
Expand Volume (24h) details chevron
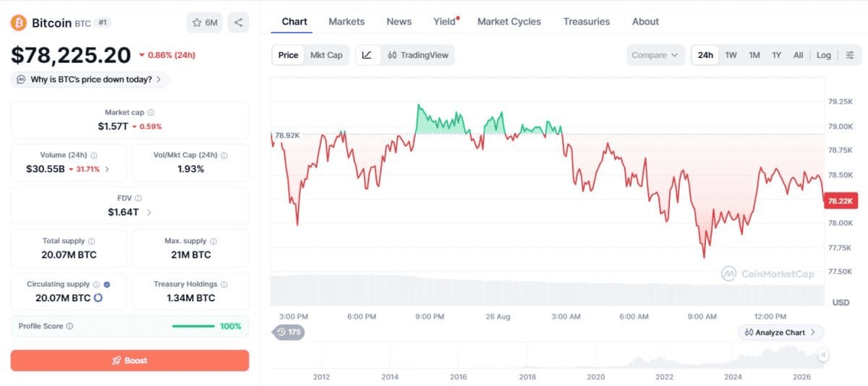(x=107, y=169)
